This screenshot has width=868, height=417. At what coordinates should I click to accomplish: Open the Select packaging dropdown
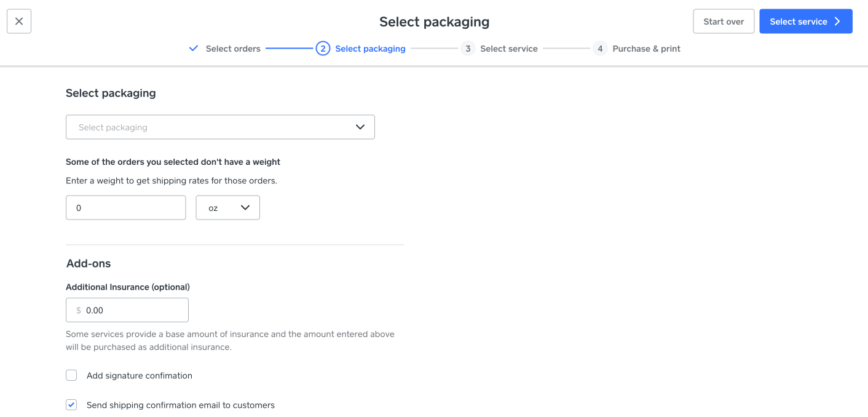tap(219, 127)
